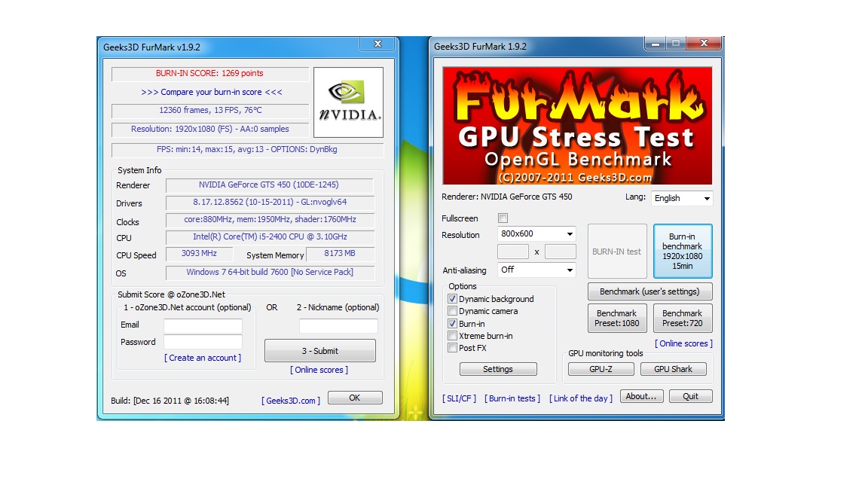Click Build: Dec 16 2011 text

click(x=170, y=401)
